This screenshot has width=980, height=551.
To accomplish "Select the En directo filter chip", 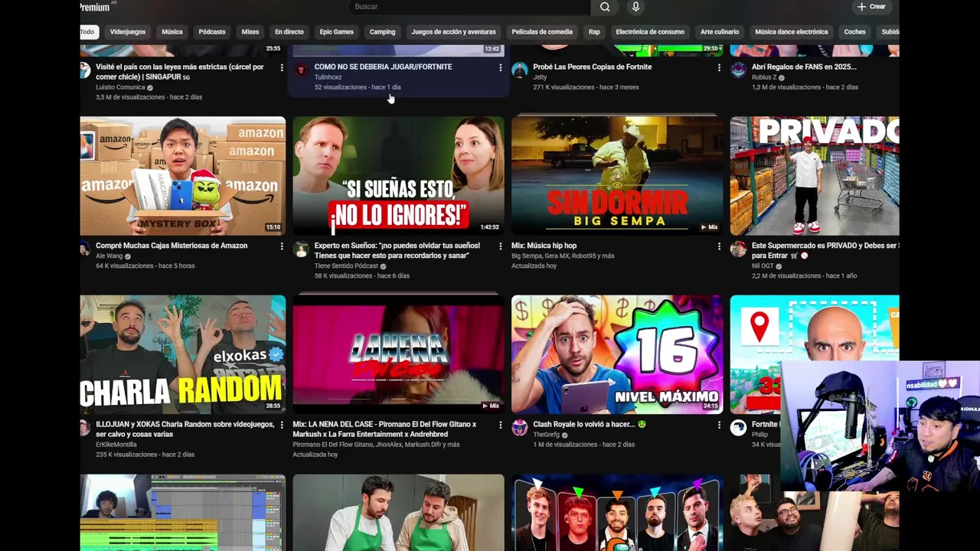I will 289,32.
